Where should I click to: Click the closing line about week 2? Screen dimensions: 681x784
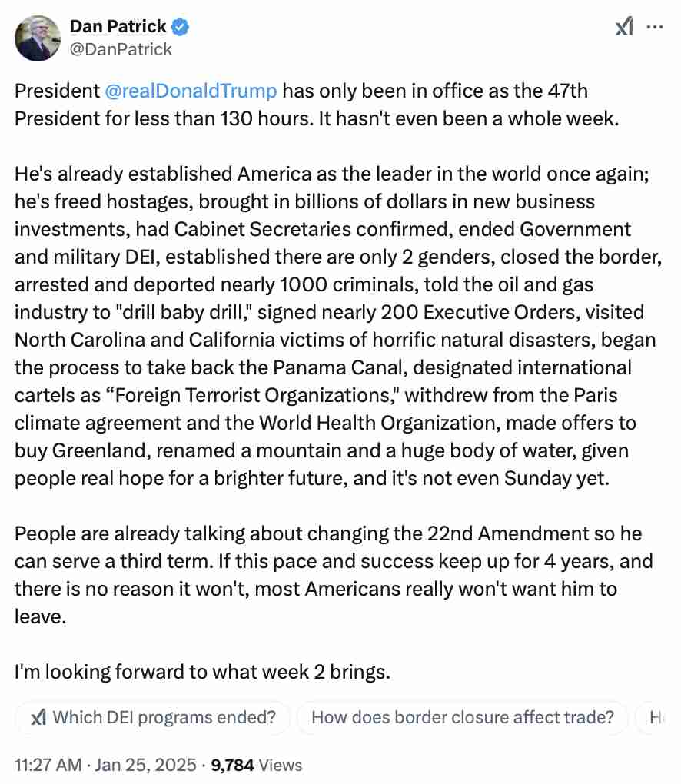click(203, 672)
